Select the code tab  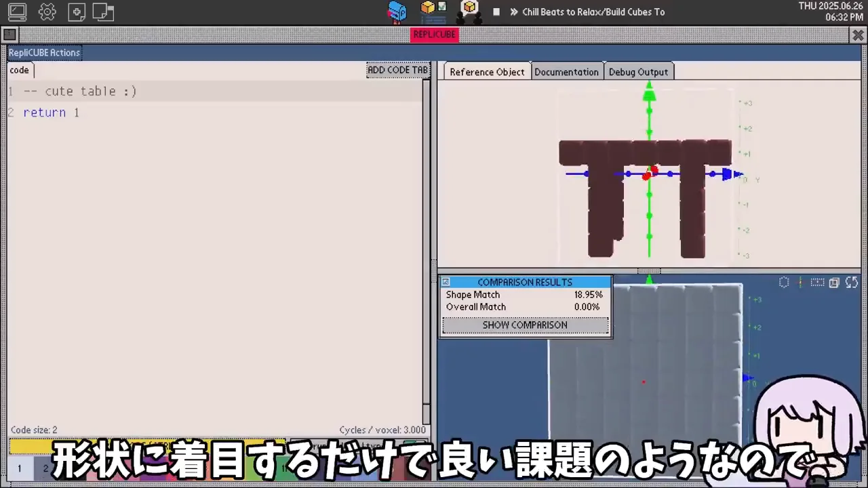(20, 70)
